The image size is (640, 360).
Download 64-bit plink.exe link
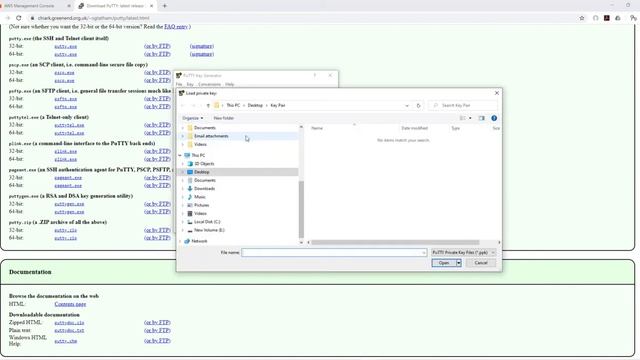click(66, 159)
